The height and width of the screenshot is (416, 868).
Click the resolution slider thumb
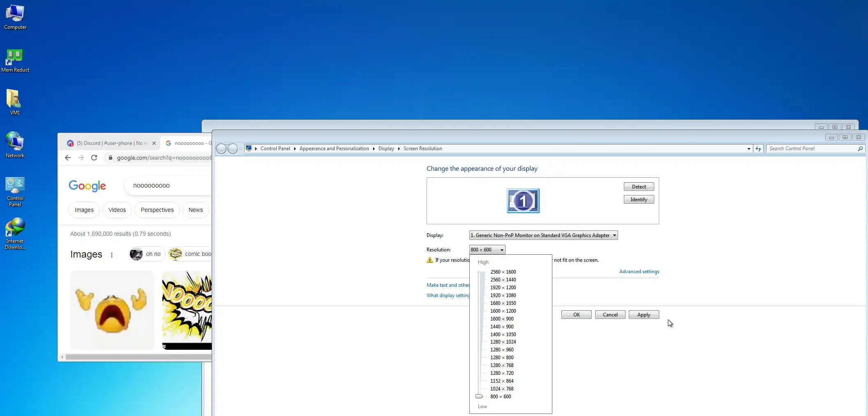point(479,396)
